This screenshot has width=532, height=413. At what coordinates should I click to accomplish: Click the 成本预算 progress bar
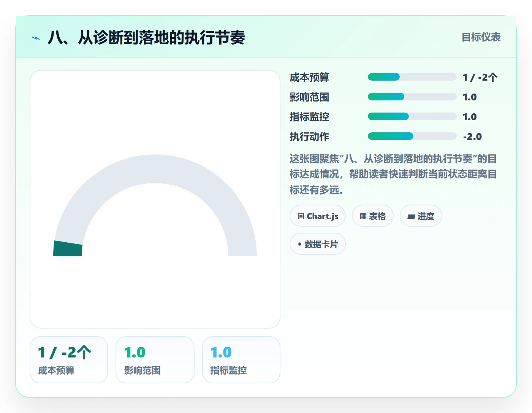[412, 77]
